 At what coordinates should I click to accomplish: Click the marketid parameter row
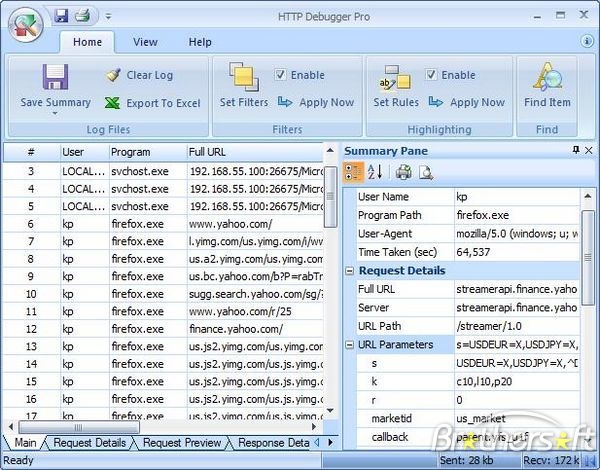point(468,419)
